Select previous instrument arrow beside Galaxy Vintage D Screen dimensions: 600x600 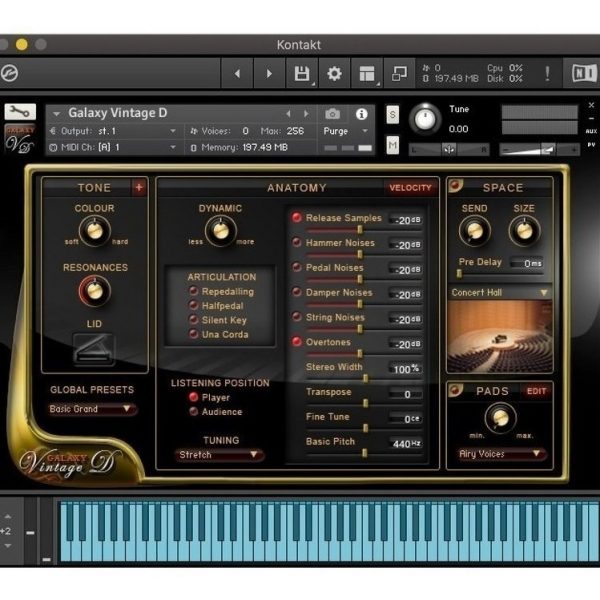(x=289, y=114)
